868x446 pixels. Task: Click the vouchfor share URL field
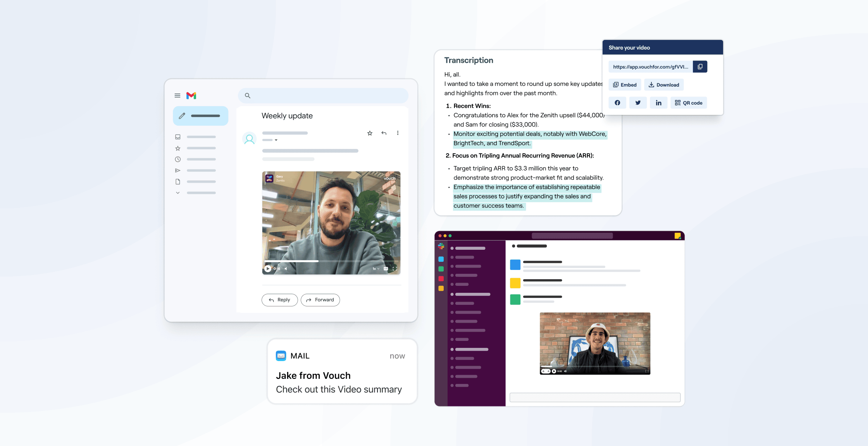coord(651,67)
